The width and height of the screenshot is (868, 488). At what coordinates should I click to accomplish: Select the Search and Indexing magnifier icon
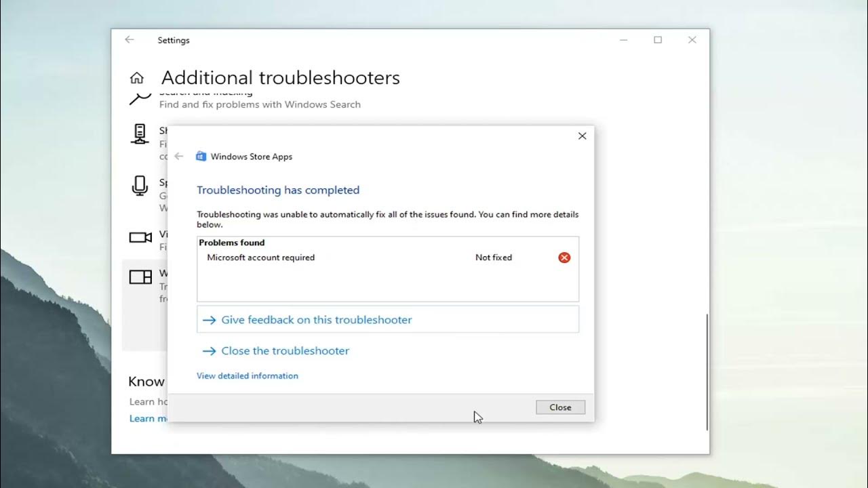pyautogui.click(x=140, y=99)
